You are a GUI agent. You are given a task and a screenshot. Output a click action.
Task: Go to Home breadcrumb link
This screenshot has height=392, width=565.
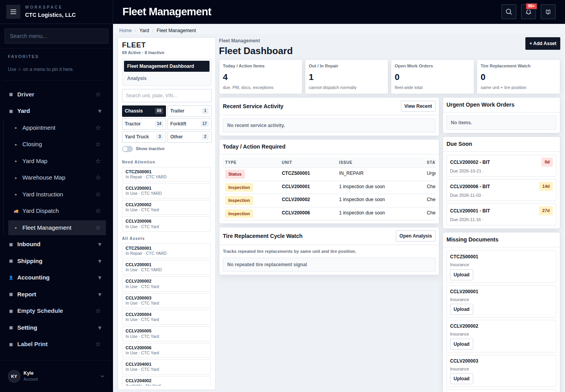coord(126,31)
